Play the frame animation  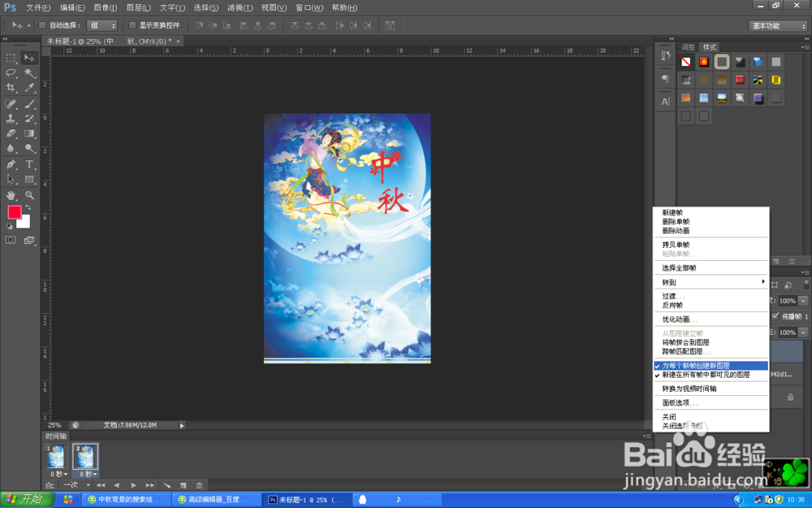pos(134,485)
